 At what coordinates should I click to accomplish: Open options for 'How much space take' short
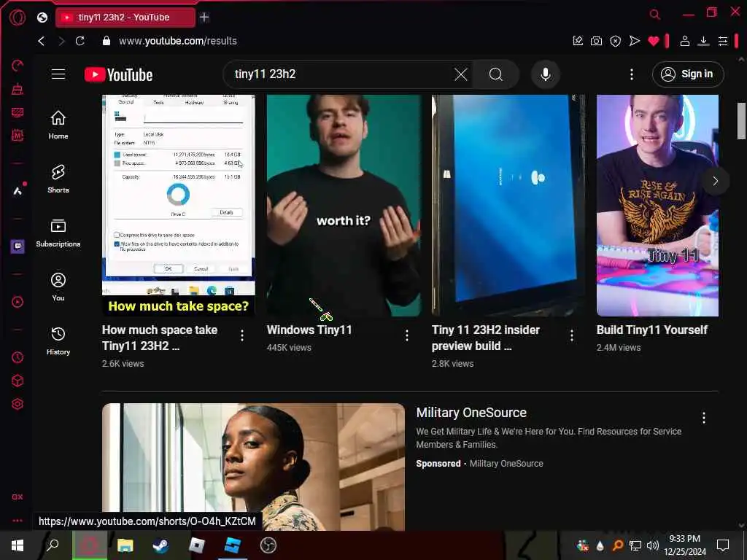[x=242, y=335]
